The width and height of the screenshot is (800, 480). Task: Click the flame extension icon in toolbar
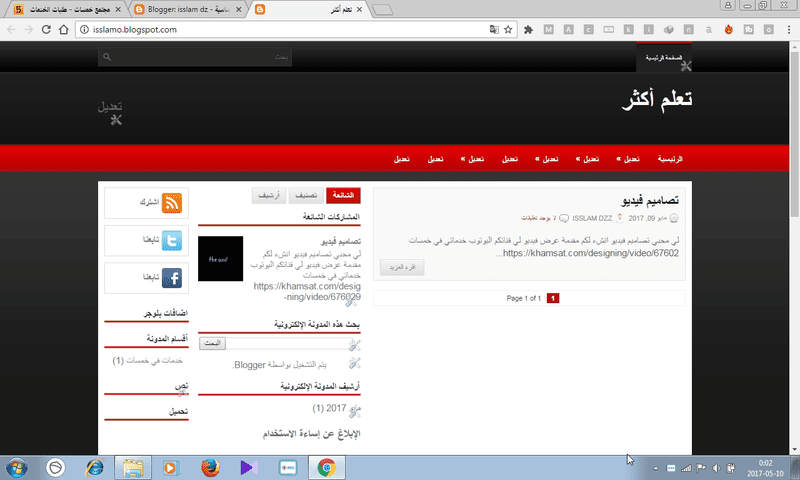pos(729,30)
